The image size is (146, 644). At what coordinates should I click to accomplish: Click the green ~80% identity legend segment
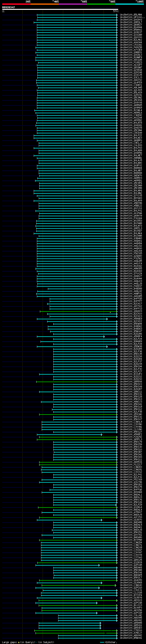tap(101, 4)
